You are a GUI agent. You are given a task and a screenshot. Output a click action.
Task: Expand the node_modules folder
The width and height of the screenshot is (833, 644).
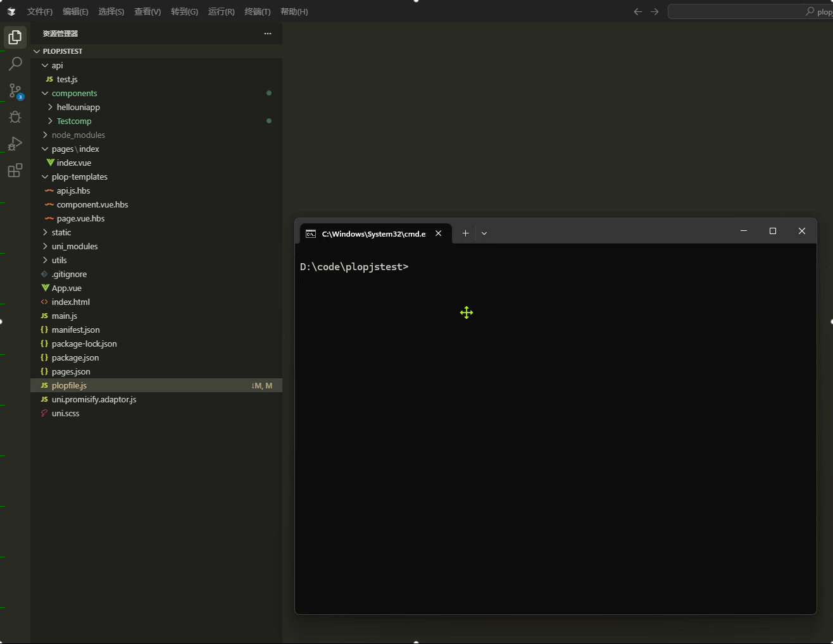click(78, 135)
